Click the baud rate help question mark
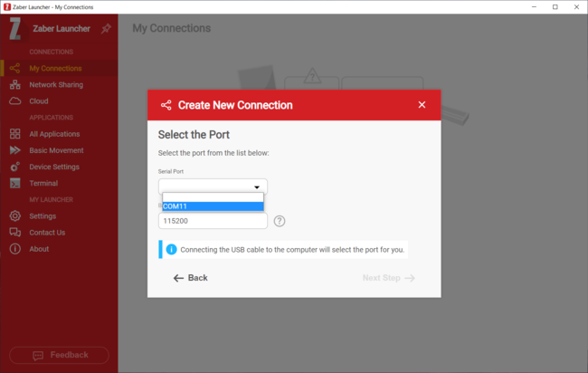588x373 pixels. (x=280, y=221)
